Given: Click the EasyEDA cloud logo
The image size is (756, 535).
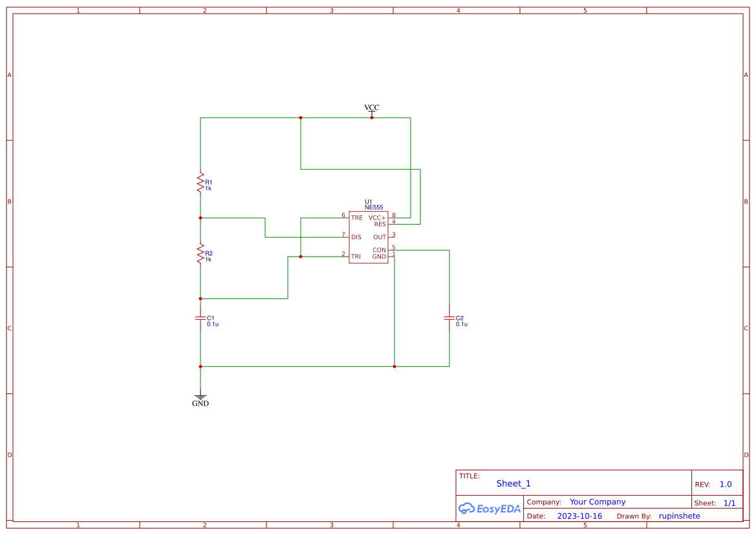Looking at the screenshot, I should [489, 509].
